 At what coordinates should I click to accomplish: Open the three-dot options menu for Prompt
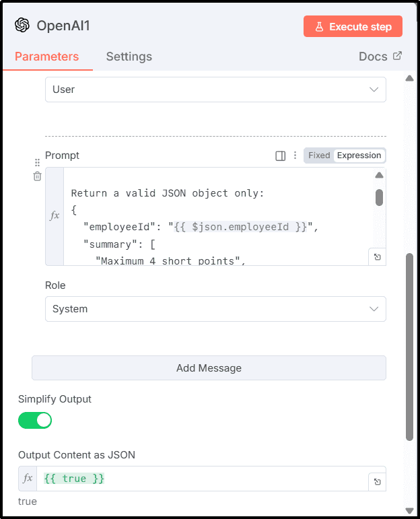(x=295, y=155)
